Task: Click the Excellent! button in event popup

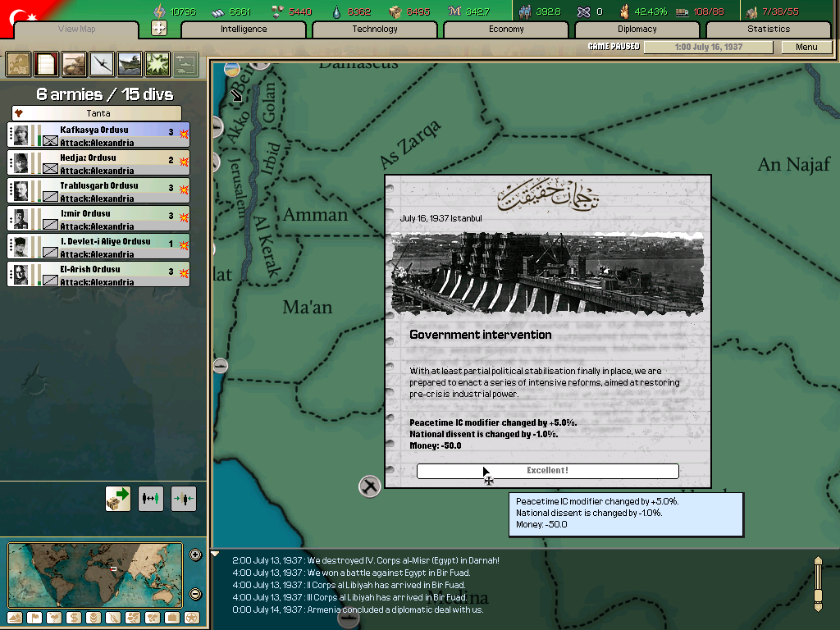Action: [x=547, y=471]
